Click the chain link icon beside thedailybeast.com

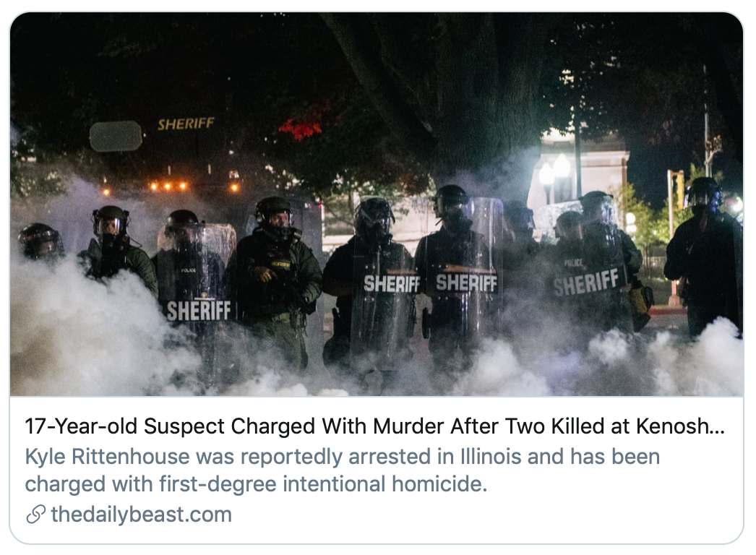(x=35, y=515)
